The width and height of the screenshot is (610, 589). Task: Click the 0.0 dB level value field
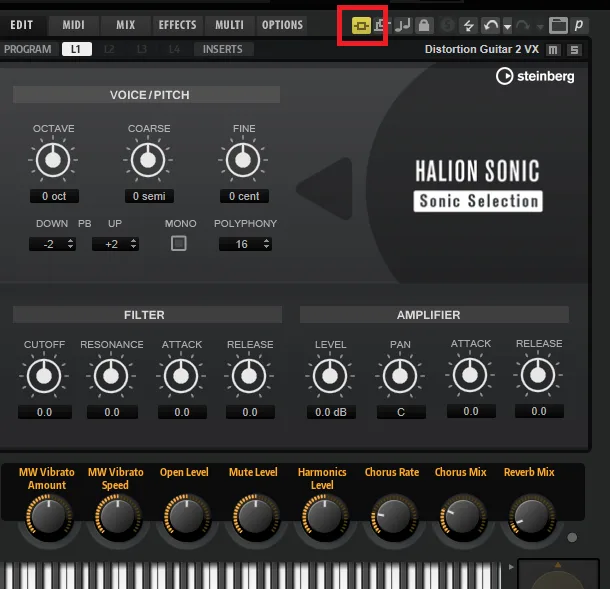(331, 412)
